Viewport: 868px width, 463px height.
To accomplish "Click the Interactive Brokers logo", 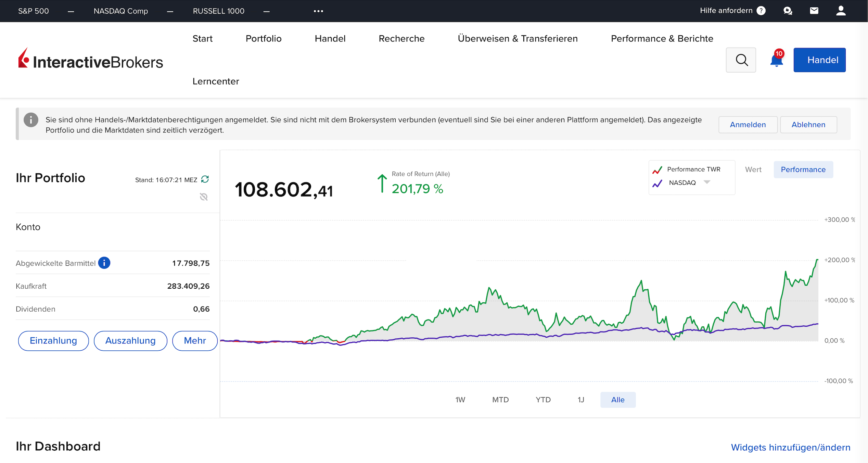I will click(x=91, y=60).
